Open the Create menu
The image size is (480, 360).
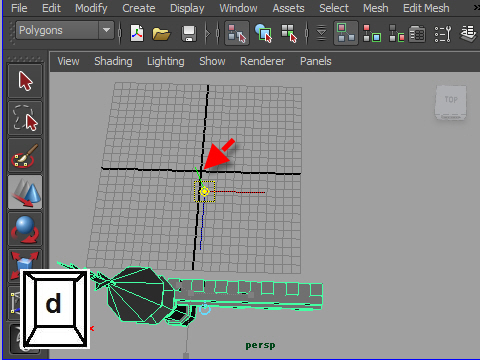coord(139,8)
